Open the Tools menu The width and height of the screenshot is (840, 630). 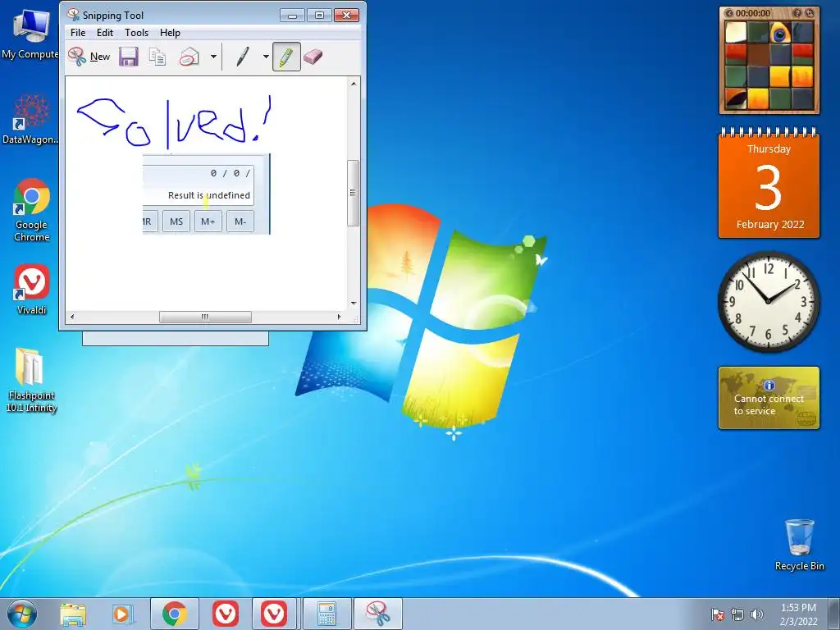coord(137,33)
